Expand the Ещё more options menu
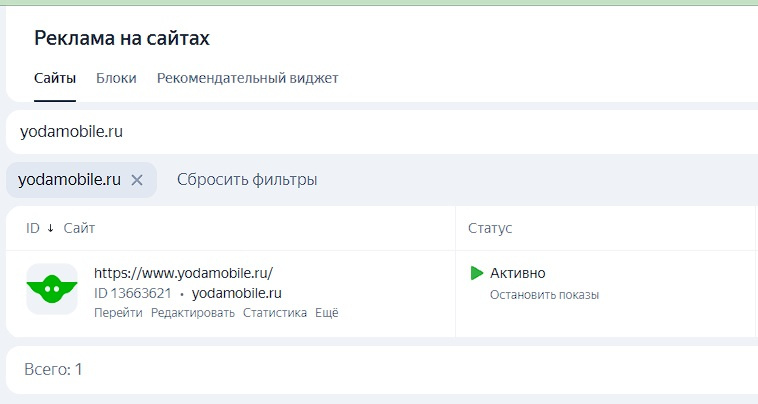The width and height of the screenshot is (758, 404). pos(327,313)
